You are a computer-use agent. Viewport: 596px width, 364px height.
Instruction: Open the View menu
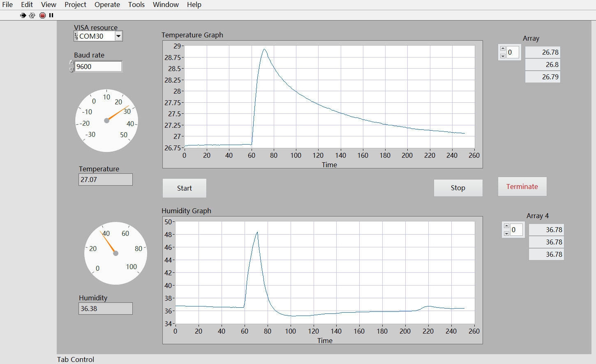coord(49,5)
